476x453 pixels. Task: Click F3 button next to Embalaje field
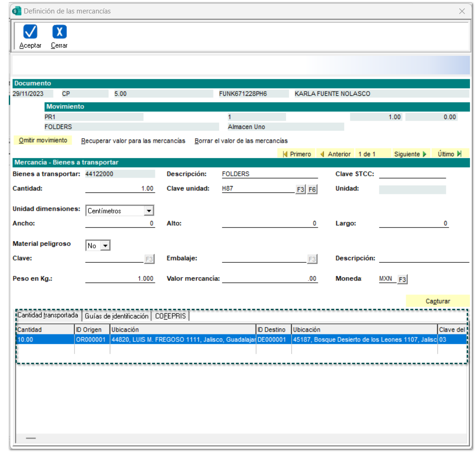pos(312,259)
